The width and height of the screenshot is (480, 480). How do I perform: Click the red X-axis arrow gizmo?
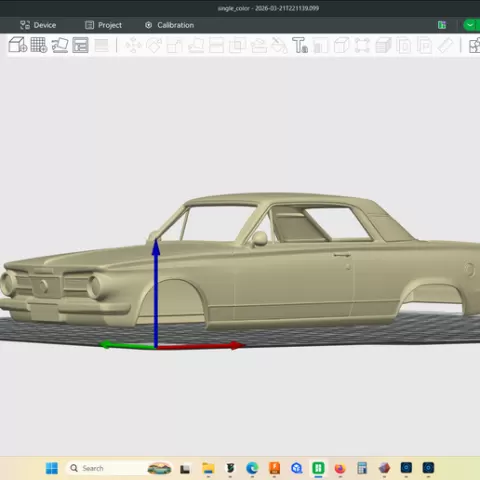point(201,346)
